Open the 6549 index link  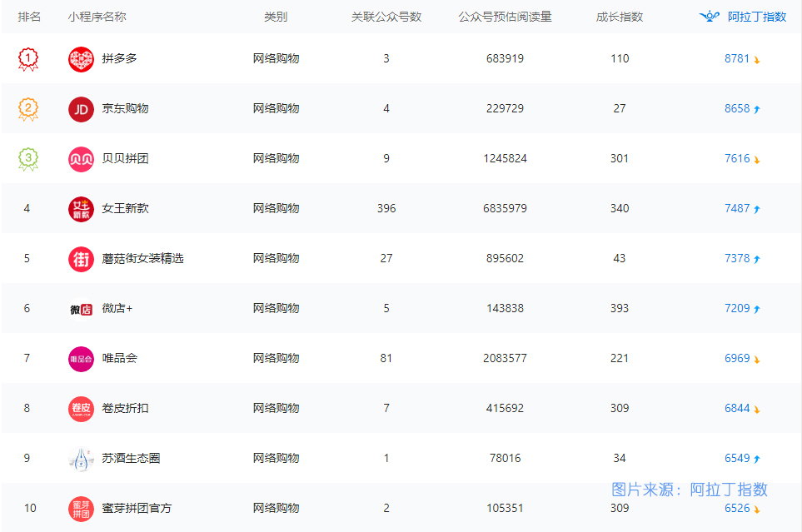pos(737,459)
